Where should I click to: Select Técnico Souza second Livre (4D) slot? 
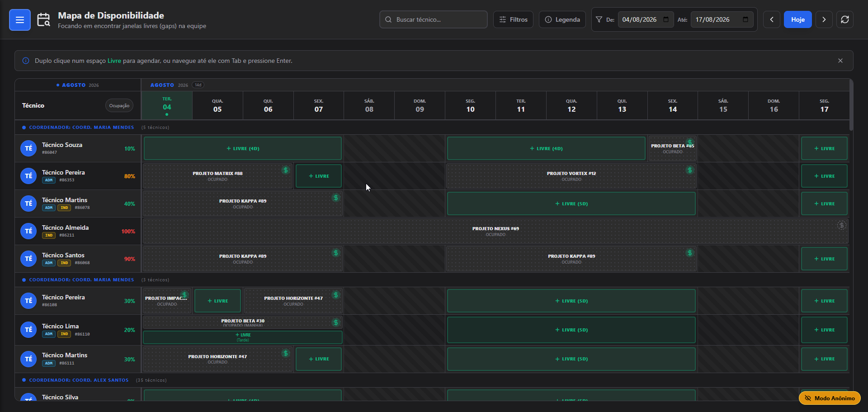tap(546, 148)
